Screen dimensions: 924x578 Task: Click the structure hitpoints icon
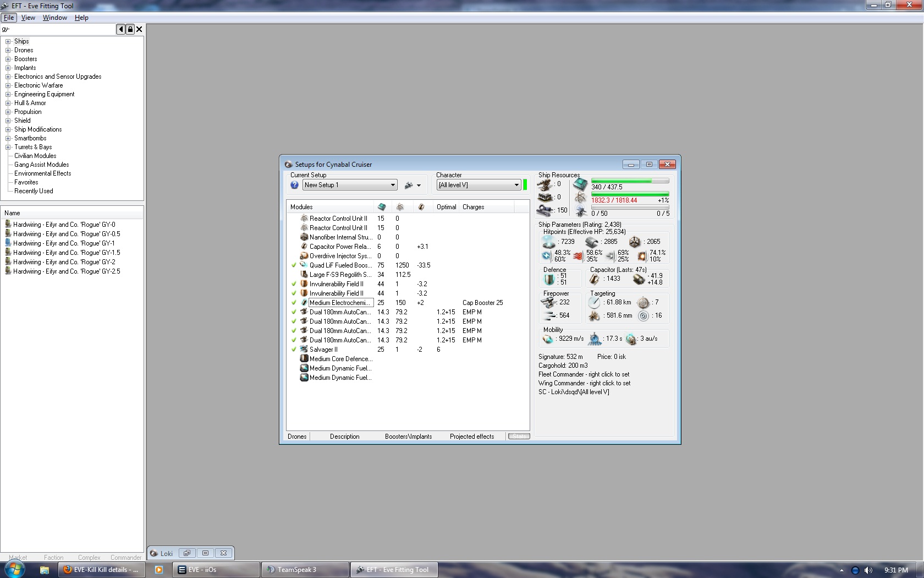tap(635, 242)
